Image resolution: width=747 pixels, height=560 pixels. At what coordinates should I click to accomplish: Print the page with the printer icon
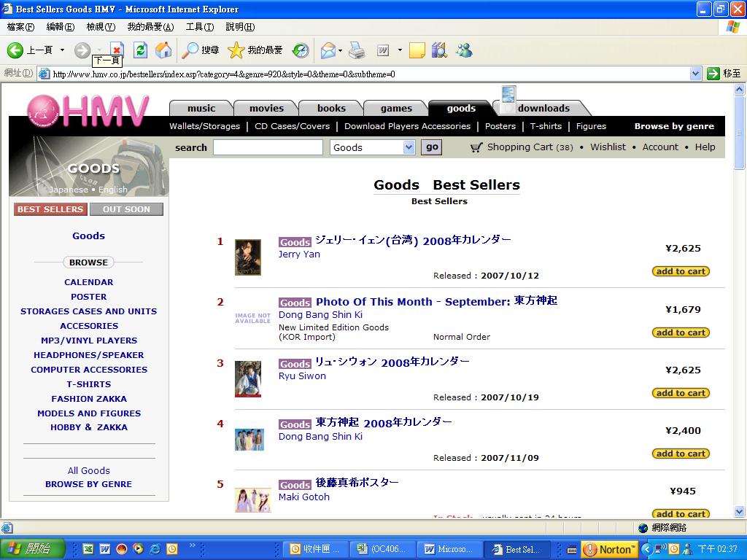pyautogui.click(x=356, y=50)
